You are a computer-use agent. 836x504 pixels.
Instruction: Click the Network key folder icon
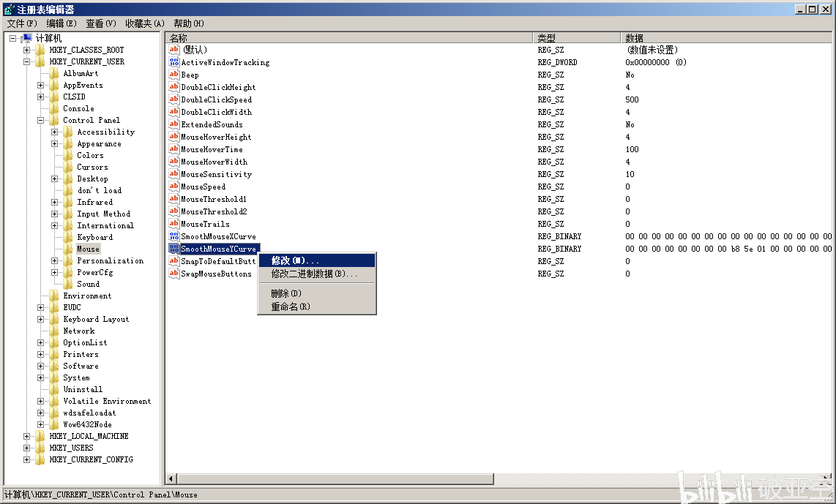[x=54, y=331]
